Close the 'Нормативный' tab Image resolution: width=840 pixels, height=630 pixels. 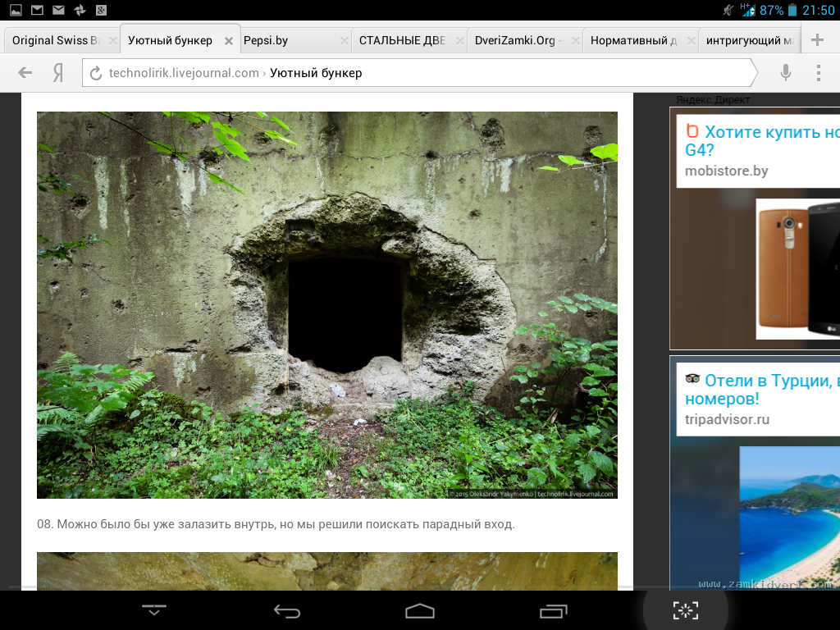691,41
